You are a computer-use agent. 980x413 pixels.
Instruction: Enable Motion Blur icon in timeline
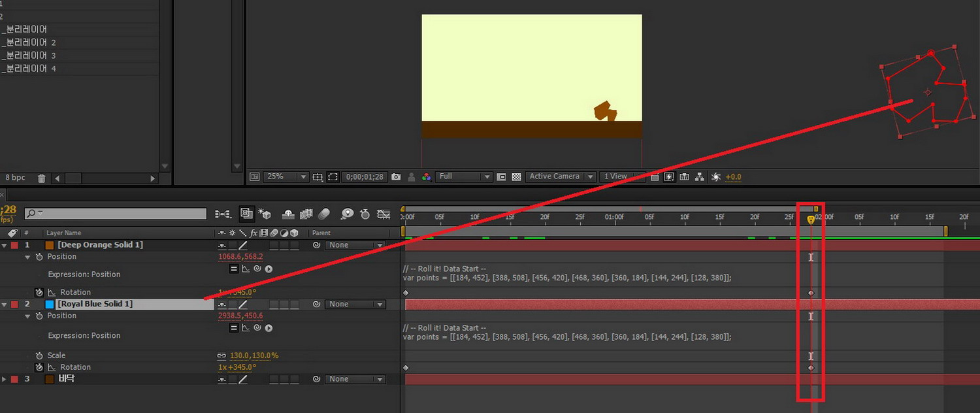[324, 214]
